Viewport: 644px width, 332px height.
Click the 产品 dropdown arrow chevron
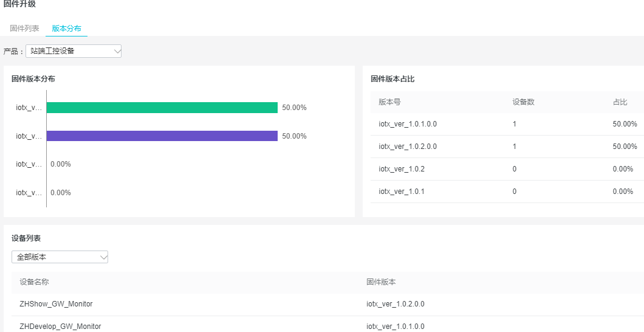[117, 51]
